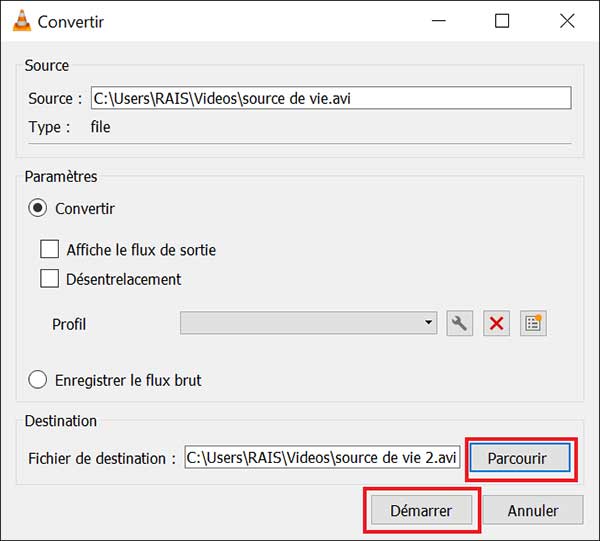Cancel with the Annuler button
Viewport: 600px width, 541px height.
(533, 510)
